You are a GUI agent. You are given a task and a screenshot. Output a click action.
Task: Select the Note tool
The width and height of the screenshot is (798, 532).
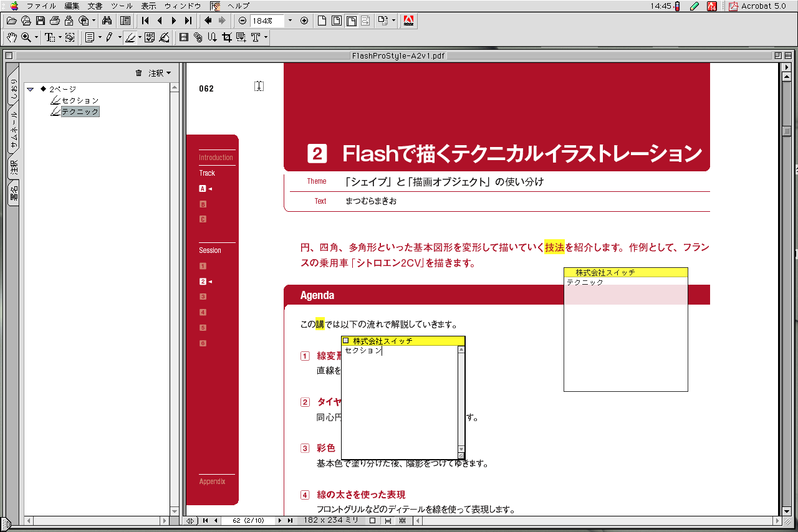(90, 37)
